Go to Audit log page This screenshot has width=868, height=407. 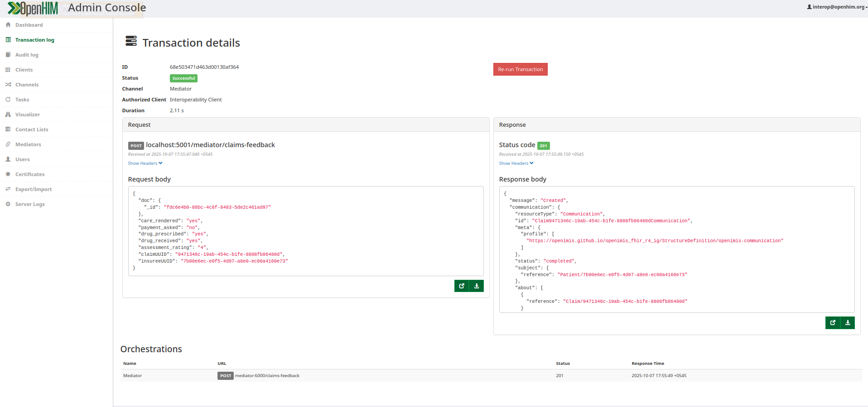(27, 55)
